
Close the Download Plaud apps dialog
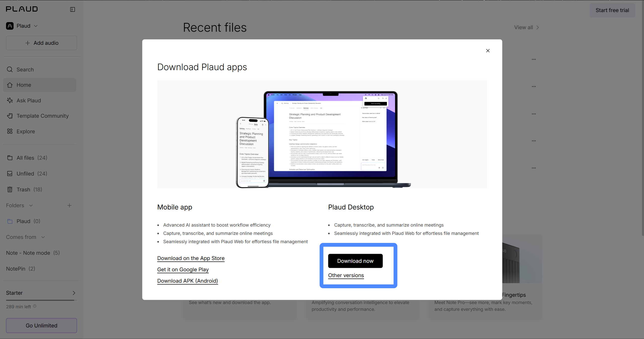pos(488,51)
